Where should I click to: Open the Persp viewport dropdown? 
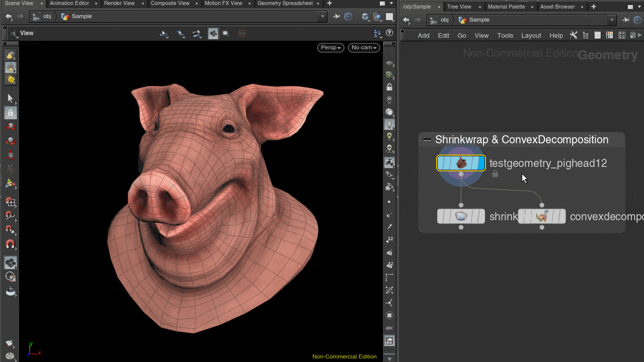tap(331, 48)
